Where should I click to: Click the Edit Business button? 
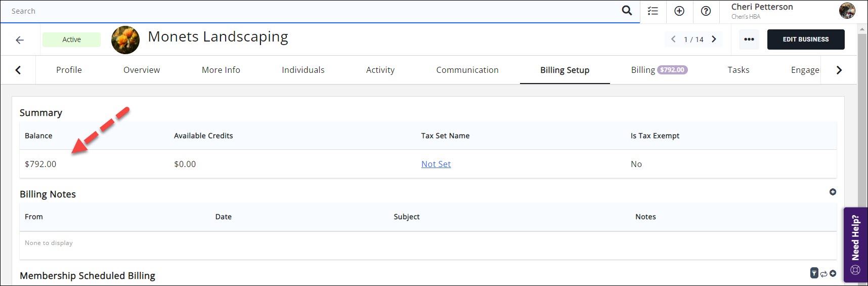point(805,39)
